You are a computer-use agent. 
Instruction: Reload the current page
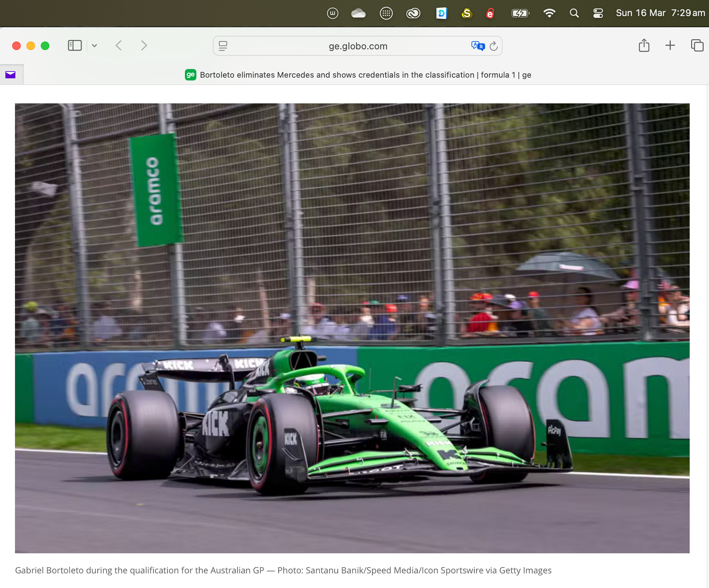point(494,46)
